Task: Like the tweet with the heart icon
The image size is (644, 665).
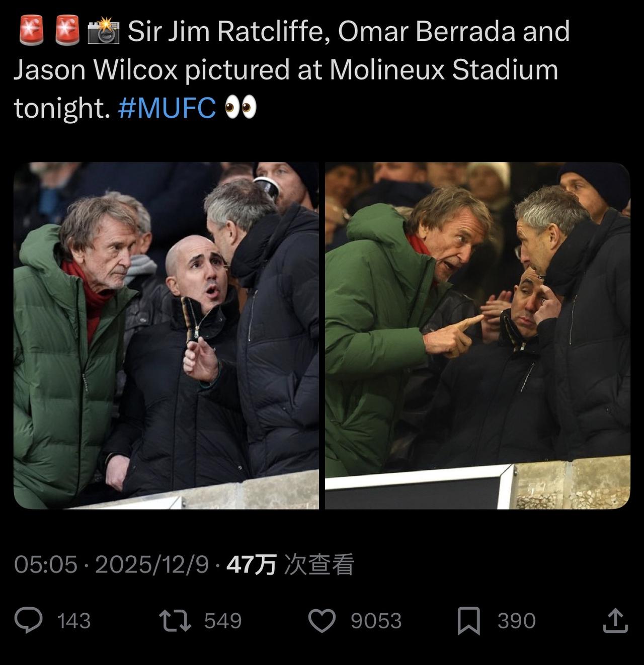Action: coord(321,620)
